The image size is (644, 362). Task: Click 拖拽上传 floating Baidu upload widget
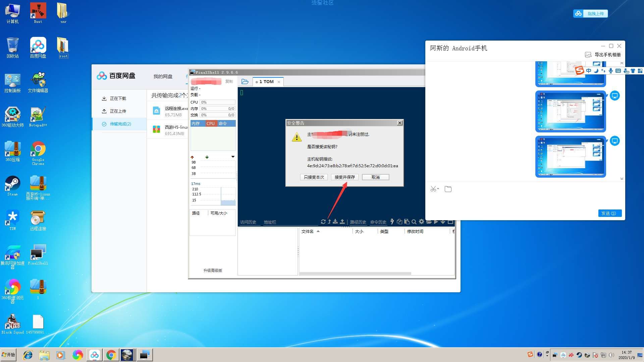pyautogui.click(x=590, y=13)
